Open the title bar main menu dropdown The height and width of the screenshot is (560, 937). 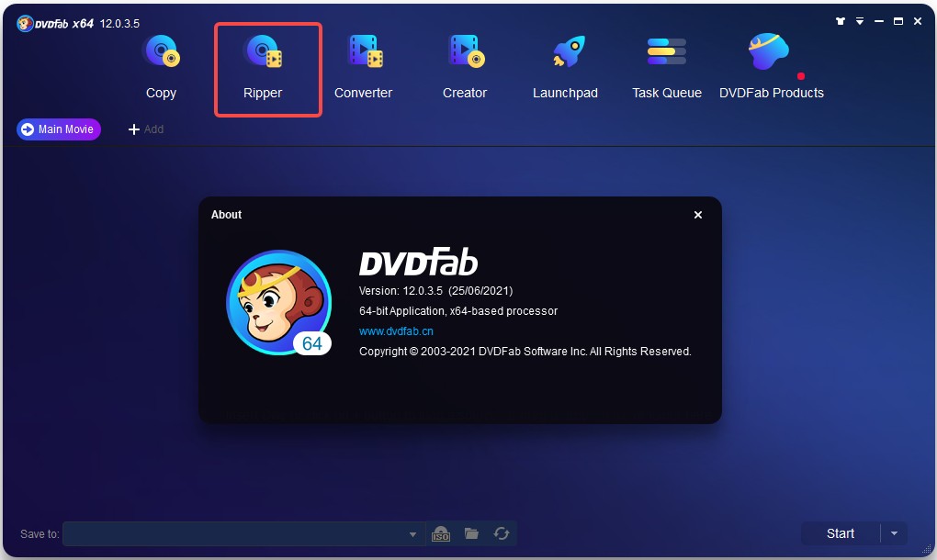pos(860,21)
